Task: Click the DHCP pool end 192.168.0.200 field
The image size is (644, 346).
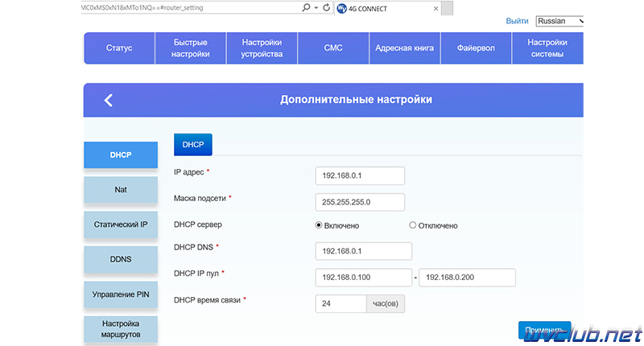Action: pyautogui.click(x=468, y=278)
